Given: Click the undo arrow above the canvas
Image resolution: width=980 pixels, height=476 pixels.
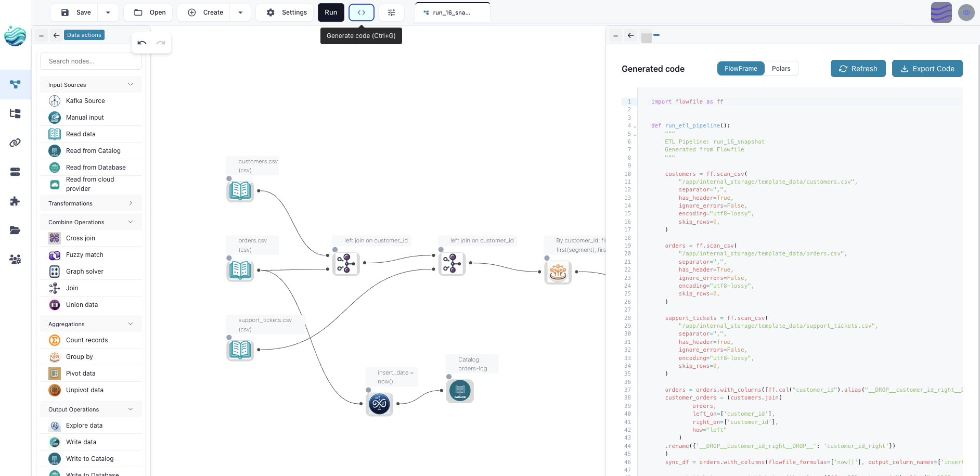Looking at the screenshot, I should point(141,43).
